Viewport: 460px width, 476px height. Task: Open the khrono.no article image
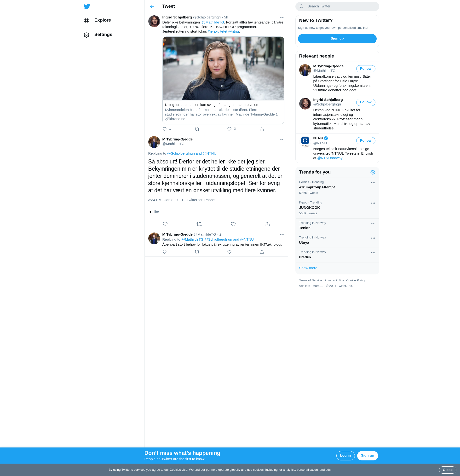point(223,69)
